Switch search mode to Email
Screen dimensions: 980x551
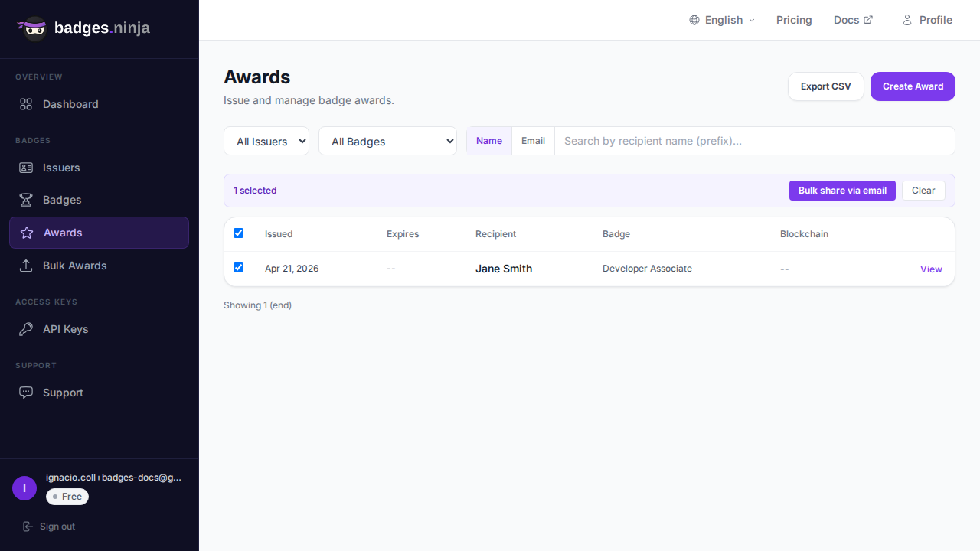533,141
